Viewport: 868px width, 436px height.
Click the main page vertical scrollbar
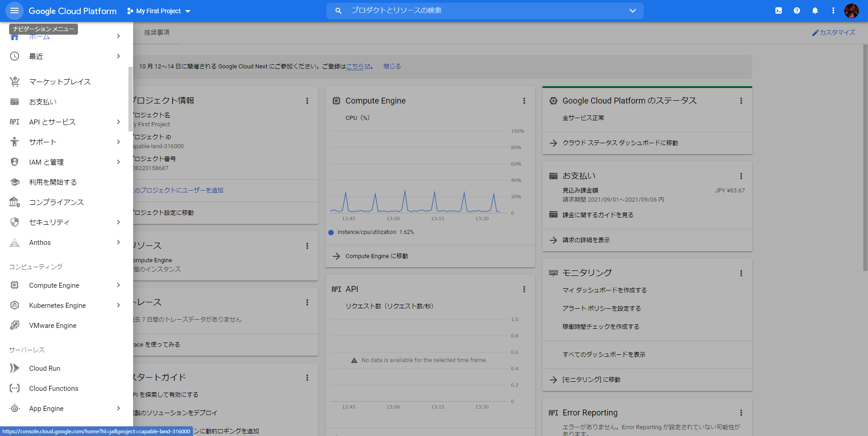point(865,158)
